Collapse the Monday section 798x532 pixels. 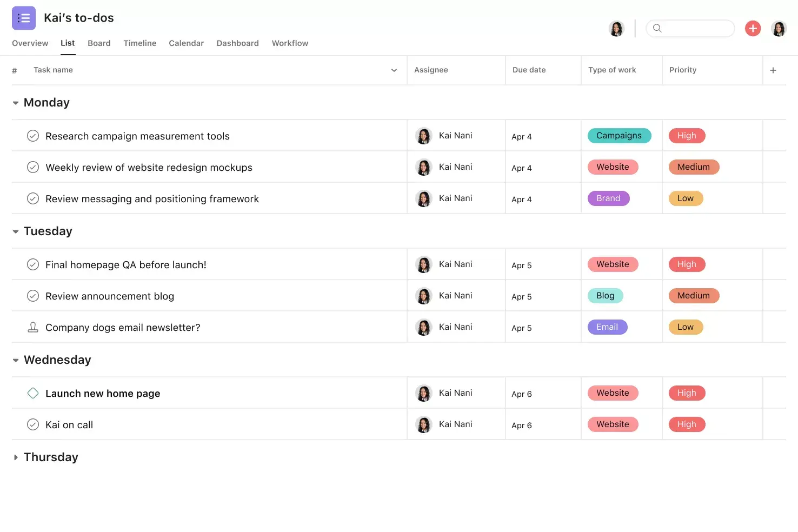(x=16, y=102)
